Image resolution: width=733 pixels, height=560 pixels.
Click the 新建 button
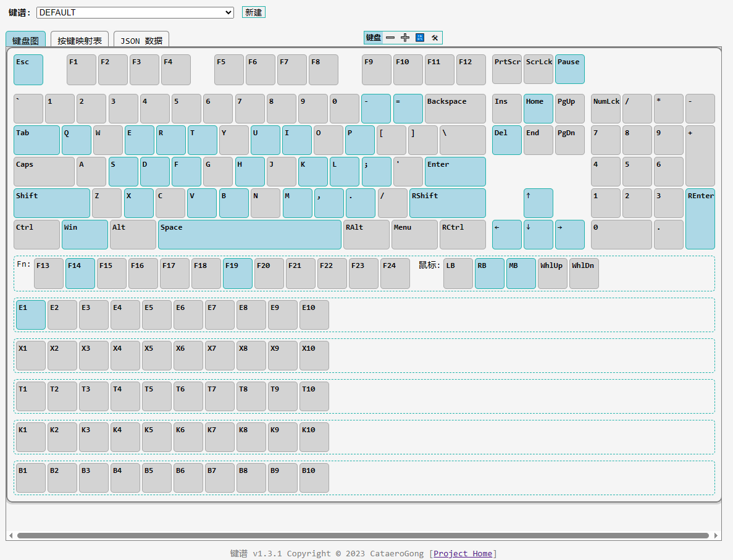pyautogui.click(x=253, y=12)
